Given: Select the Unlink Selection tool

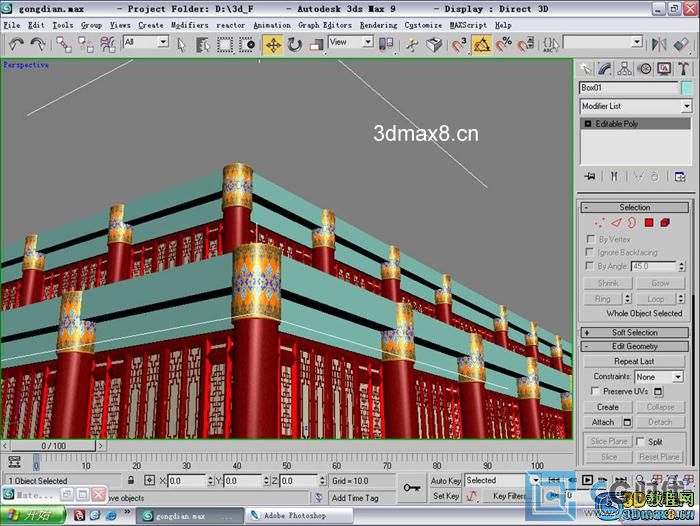Looking at the screenshot, I should point(86,44).
